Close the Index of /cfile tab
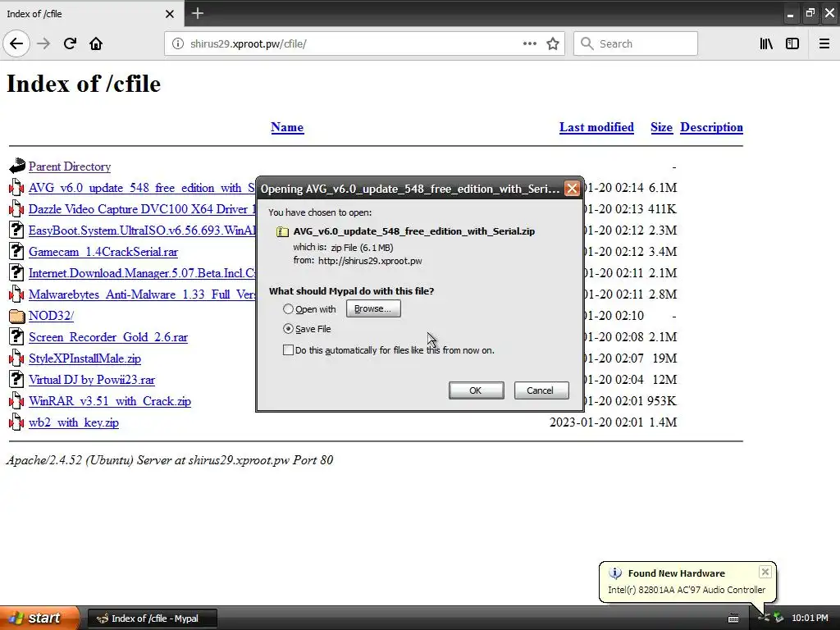 pyautogui.click(x=170, y=14)
